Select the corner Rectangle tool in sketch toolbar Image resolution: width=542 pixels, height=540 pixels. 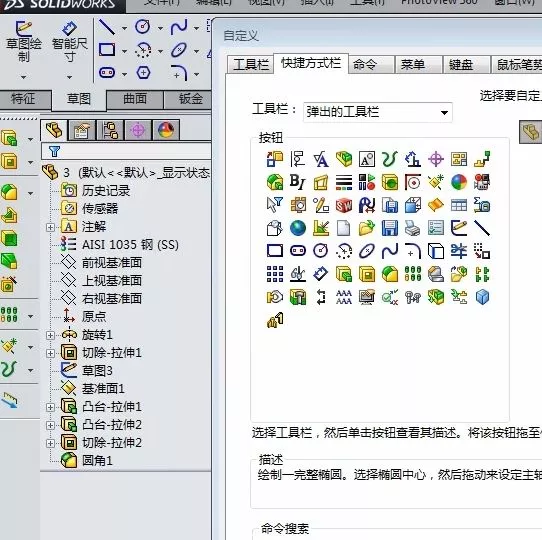coord(107,50)
